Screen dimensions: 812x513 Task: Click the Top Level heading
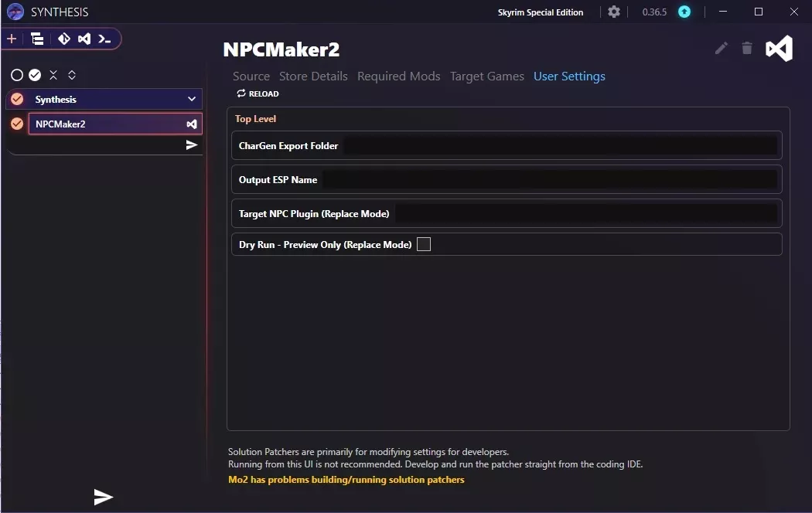255,118
